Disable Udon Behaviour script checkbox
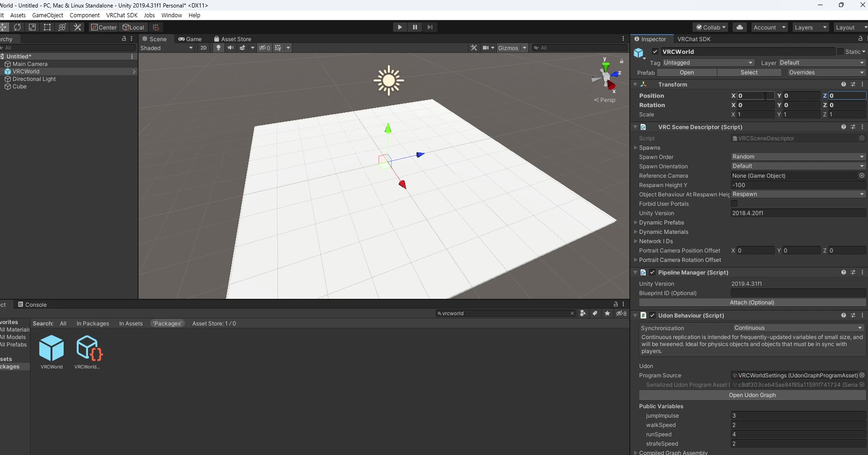This screenshot has width=868, height=455. coord(652,315)
